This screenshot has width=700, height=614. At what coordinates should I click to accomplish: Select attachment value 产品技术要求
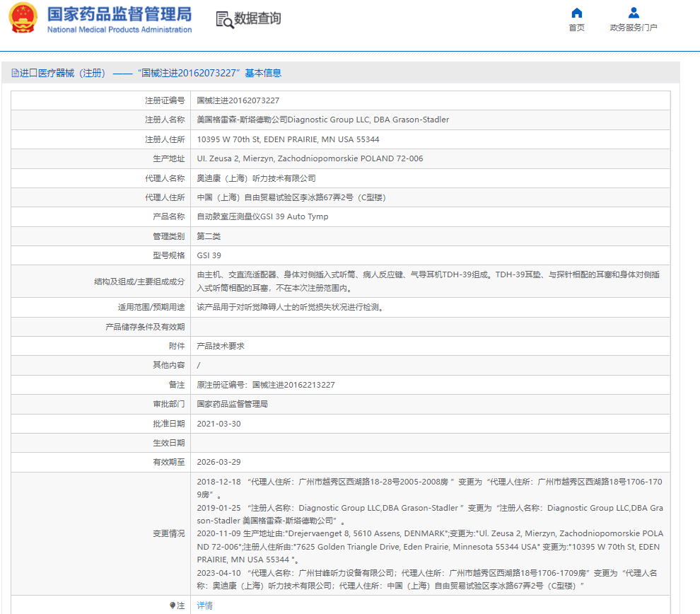(x=221, y=346)
